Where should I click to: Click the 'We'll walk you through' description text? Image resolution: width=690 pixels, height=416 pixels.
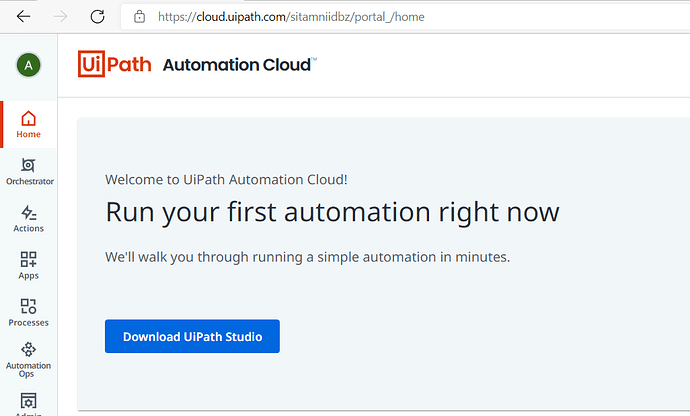pos(308,257)
